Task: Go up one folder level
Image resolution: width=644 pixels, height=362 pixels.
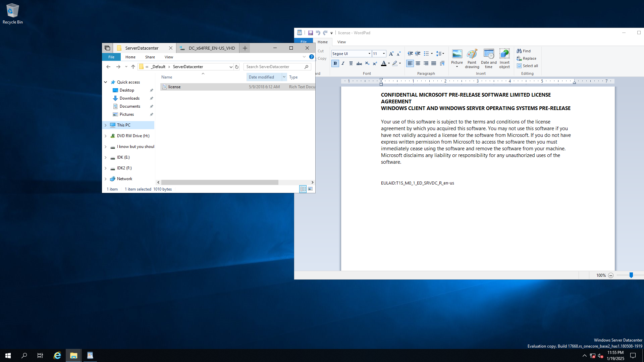Action: coord(133,67)
